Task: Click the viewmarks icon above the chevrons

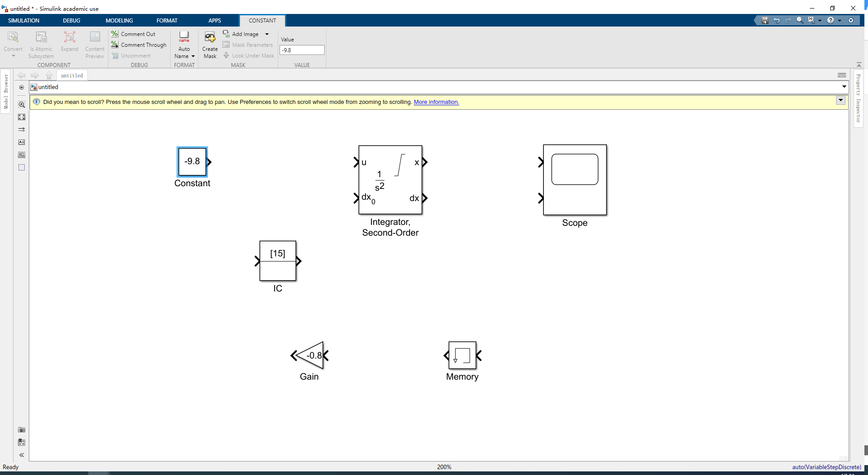Action: coord(22,442)
